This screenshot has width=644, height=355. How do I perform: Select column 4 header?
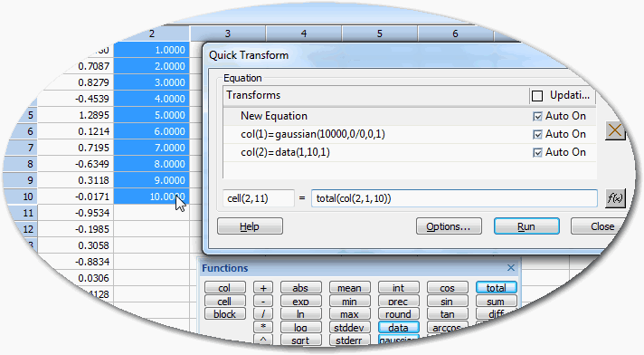click(304, 34)
